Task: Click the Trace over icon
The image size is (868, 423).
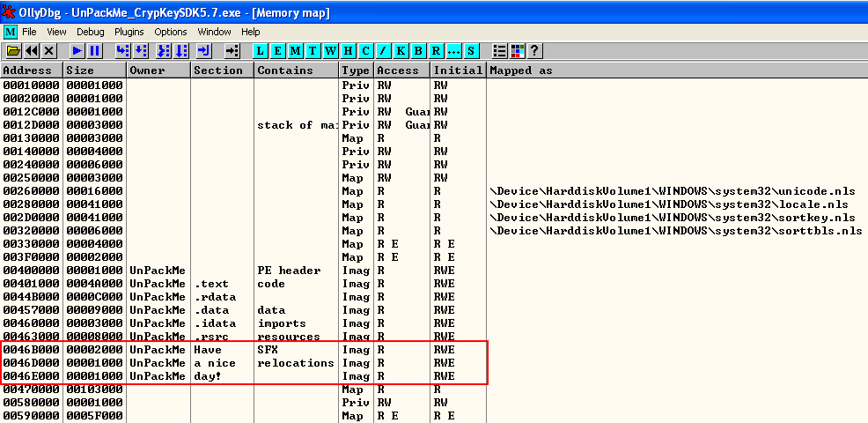Action: click(x=181, y=51)
